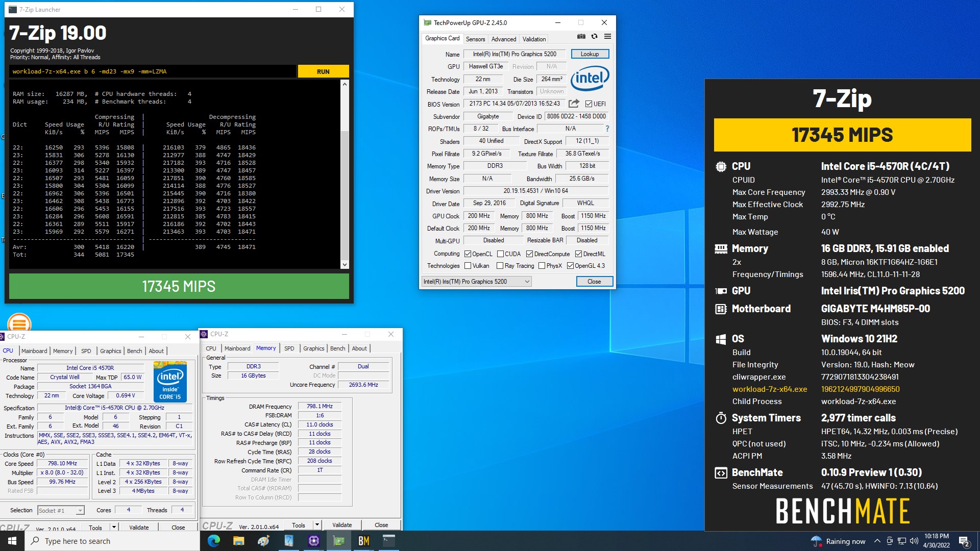Toggle the DirectCompute checkbox
Viewport: 980px width, 551px height.
point(529,254)
